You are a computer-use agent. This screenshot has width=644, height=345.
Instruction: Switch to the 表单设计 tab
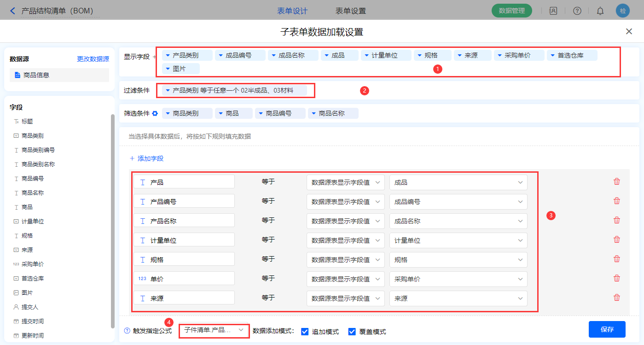click(x=292, y=11)
